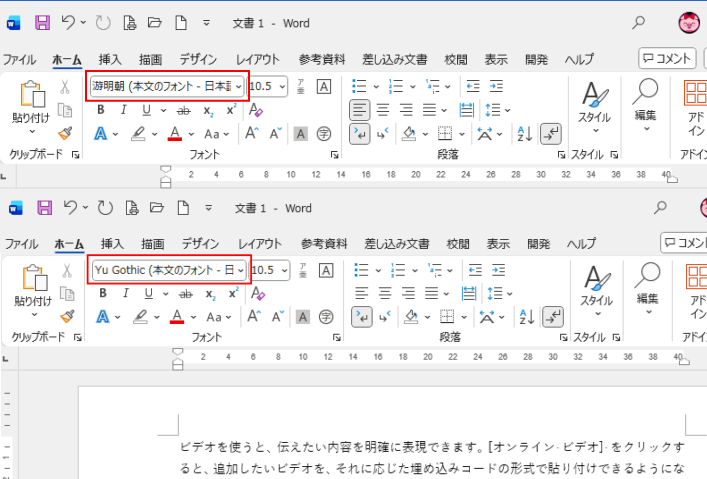This screenshot has width=707, height=479.
Task: Create new document icon in upper window
Action: tap(181, 23)
